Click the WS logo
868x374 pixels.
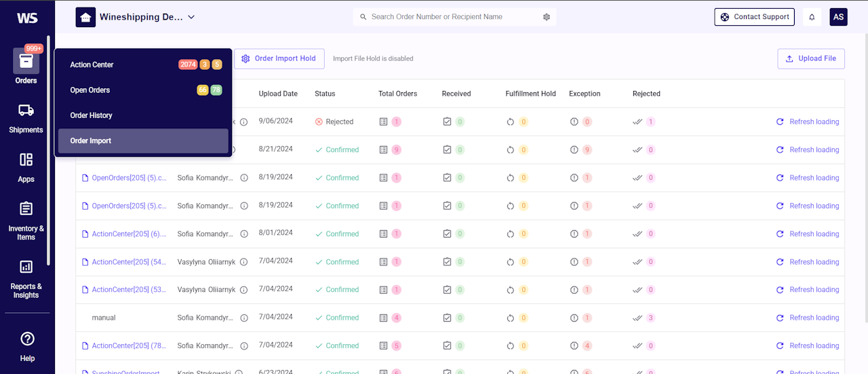[x=26, y=18]
